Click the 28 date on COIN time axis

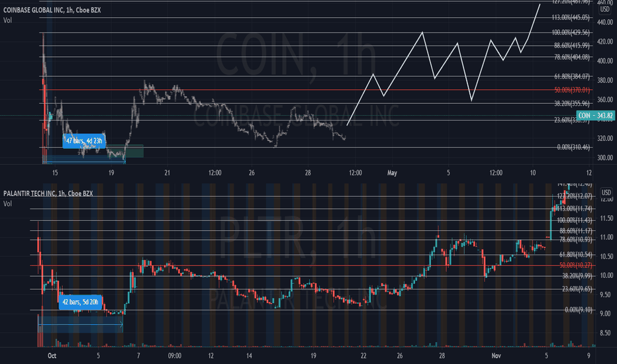pyautogui.click(x=308, y=173)
